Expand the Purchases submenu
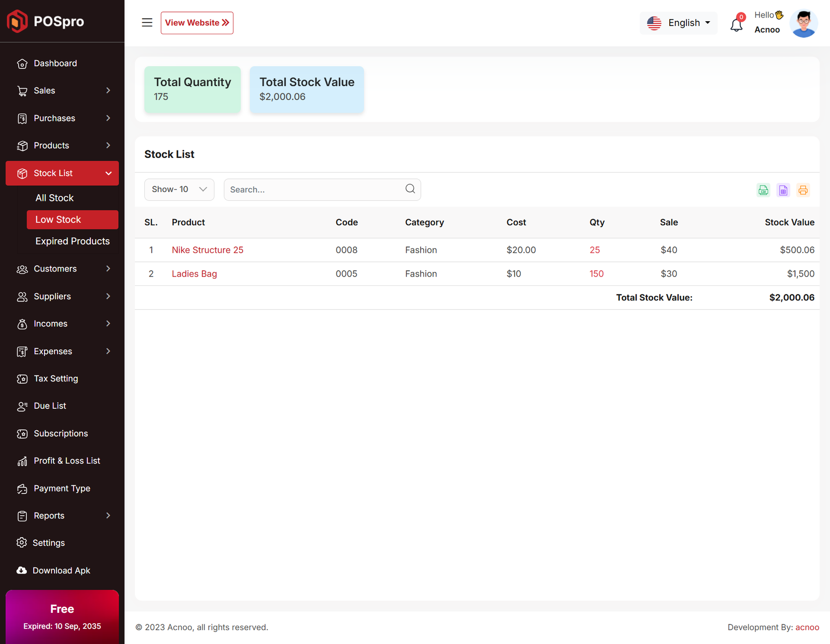 point(62,118)
